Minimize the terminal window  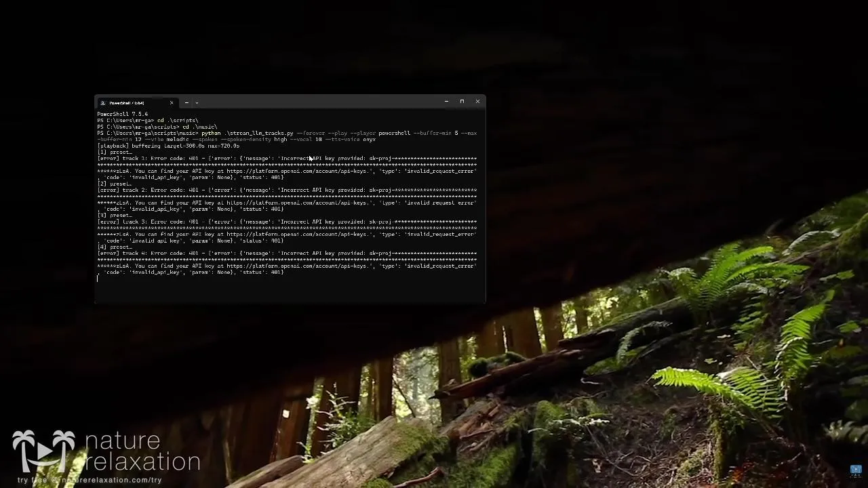[446, 102]
